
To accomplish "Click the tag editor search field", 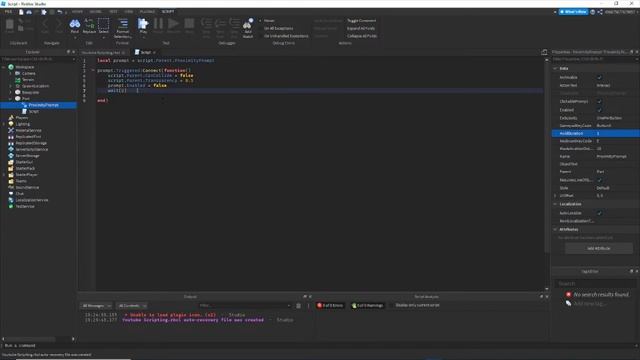I will click(x=595, y=284).
